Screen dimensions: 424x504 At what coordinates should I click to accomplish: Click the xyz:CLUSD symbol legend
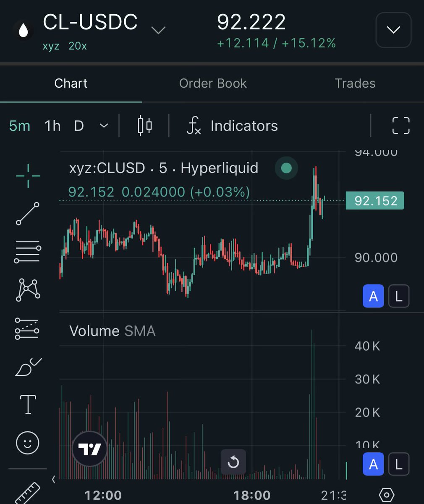(164, 168)
